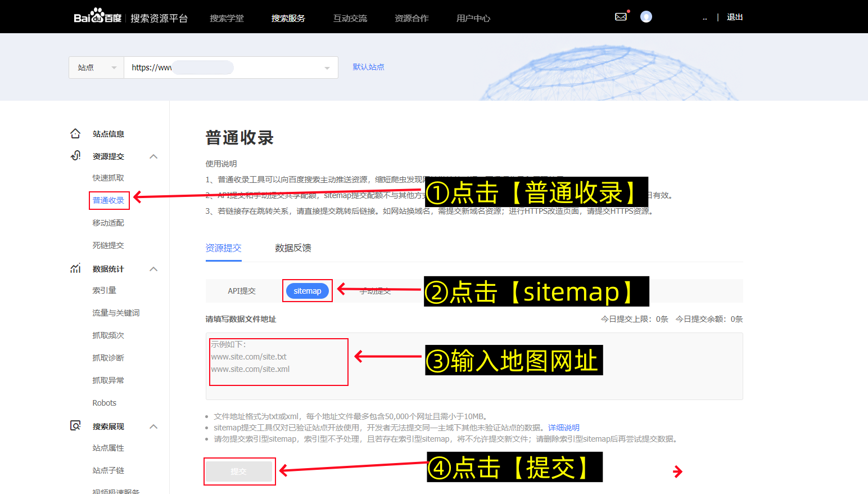The height and width of the screenshot is (494, 868).
Task: Open the 搜索服务 menu item
Action: pos(288,18)
